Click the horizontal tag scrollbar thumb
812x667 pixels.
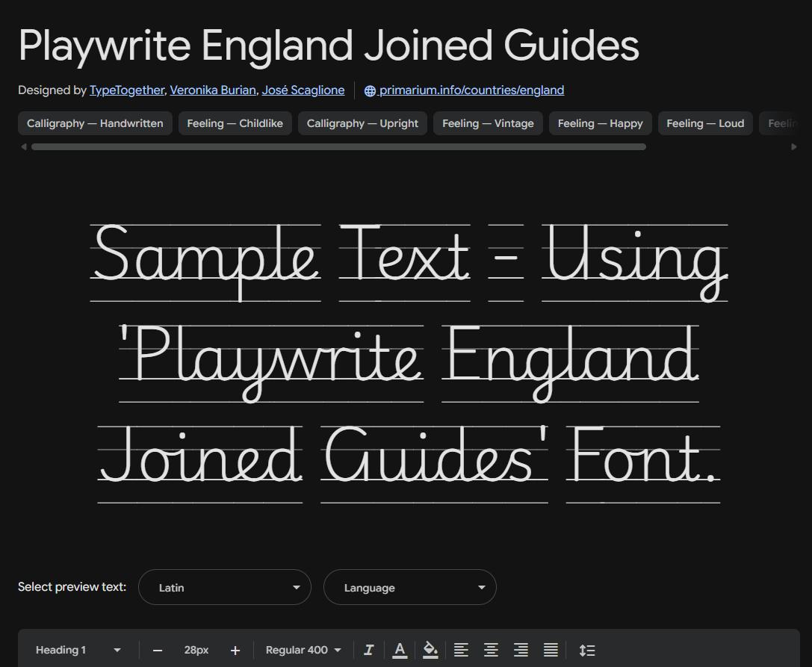pos(338,147)
